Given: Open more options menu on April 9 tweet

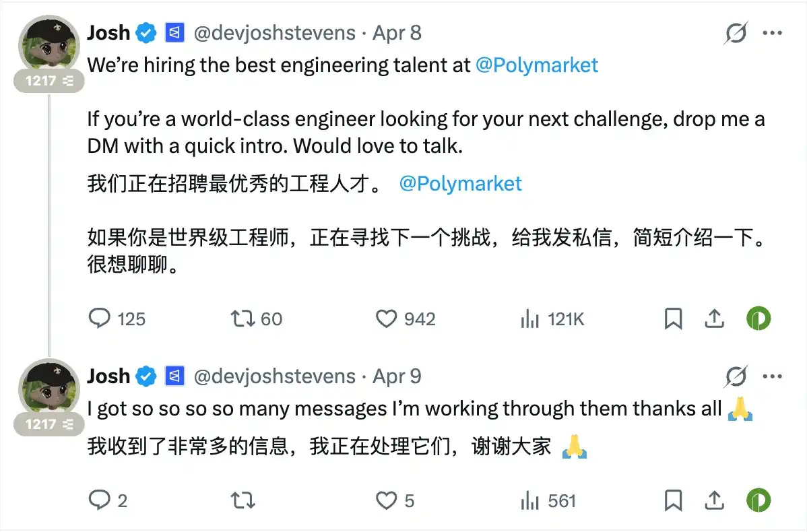Looking at the screenshot, I should (x=772, y=376).
